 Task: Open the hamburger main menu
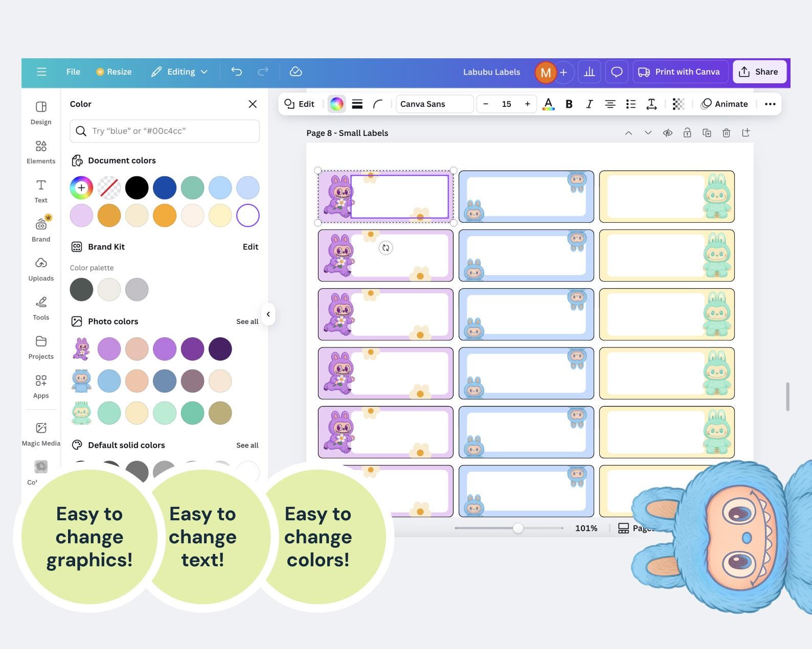pos(41,72)
